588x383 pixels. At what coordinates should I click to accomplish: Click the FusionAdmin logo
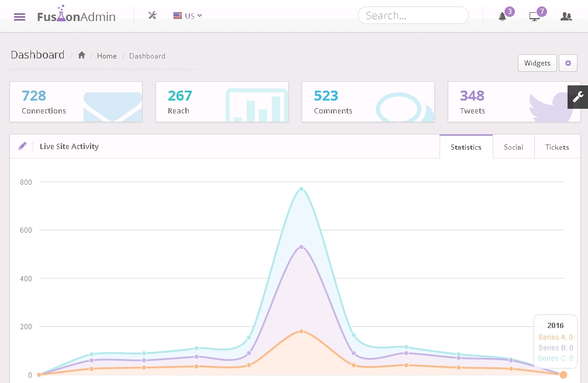(76, 16)
